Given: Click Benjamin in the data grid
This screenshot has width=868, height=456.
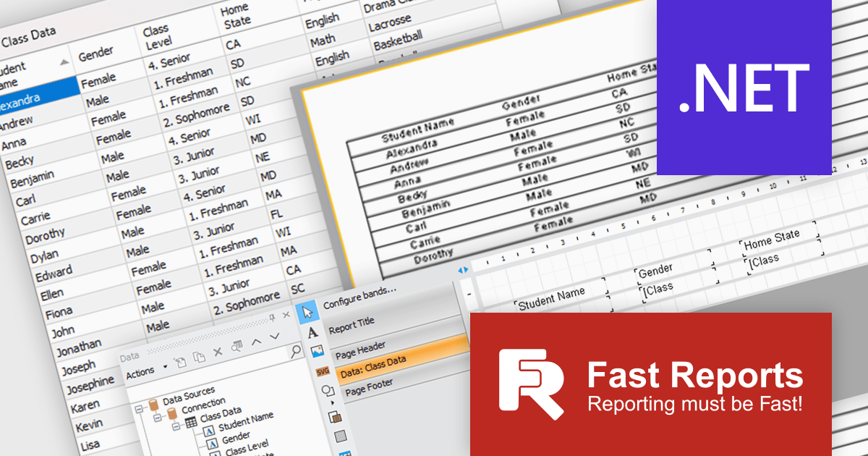Looking at the screenshot, I should pyautogui.click(x=31, y=178).
